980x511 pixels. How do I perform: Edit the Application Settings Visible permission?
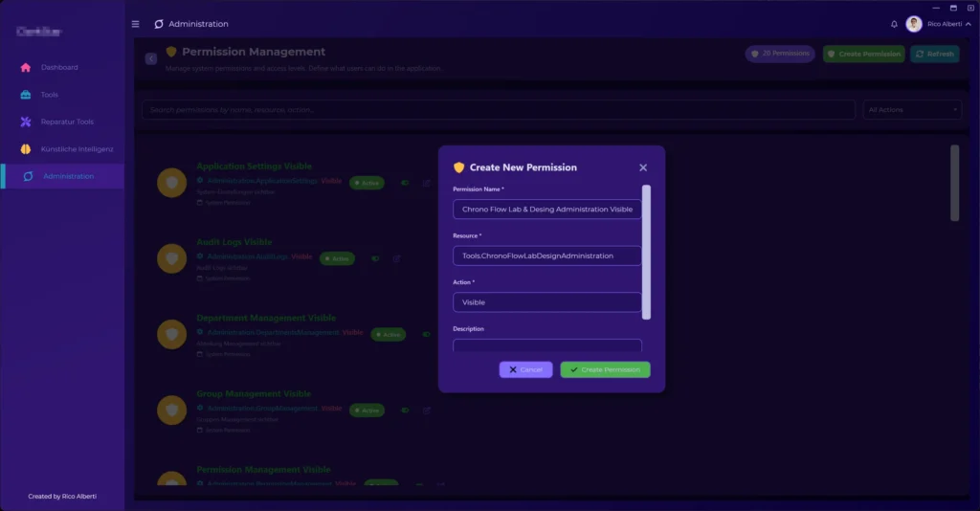(426, 183)
